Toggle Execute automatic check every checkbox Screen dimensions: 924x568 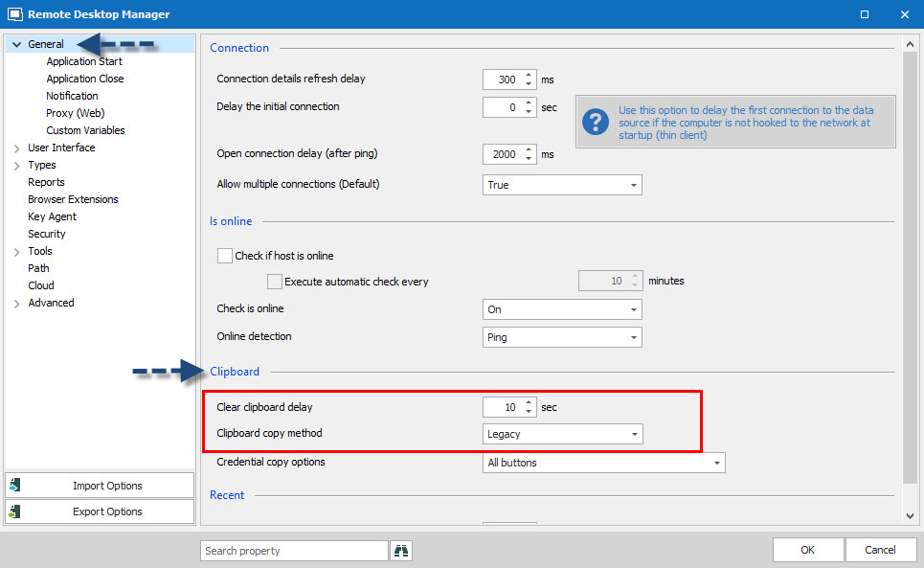(275, 282)
